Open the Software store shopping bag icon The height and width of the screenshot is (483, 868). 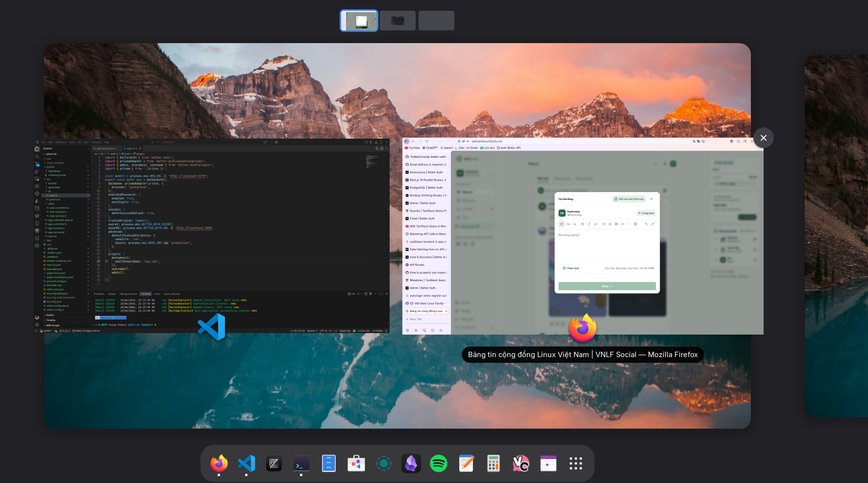[x=356, y=463]
